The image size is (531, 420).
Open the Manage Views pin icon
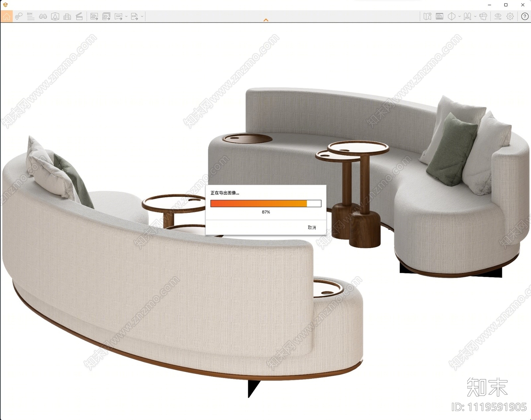[x=19, y=16]
